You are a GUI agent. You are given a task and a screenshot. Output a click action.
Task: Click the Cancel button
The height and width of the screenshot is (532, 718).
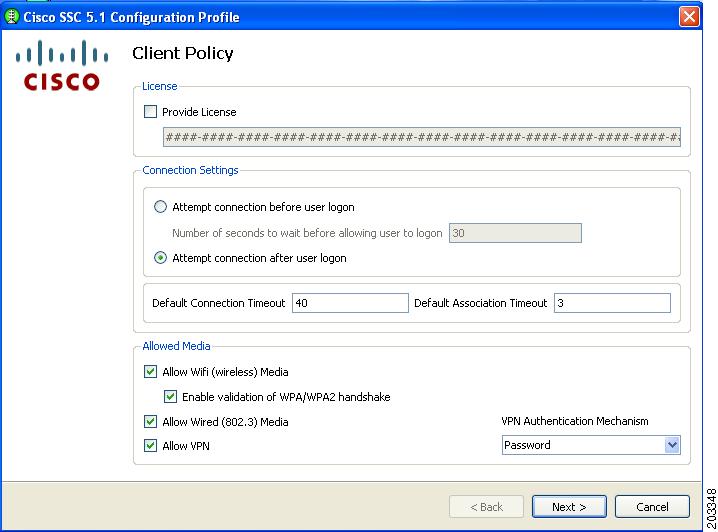[x=652, y=507]
